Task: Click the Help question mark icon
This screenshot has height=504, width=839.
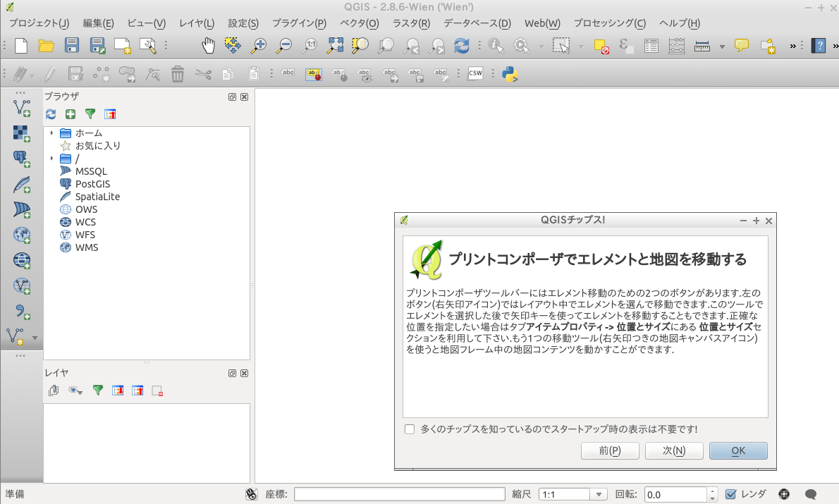Action: pos(819,46)
